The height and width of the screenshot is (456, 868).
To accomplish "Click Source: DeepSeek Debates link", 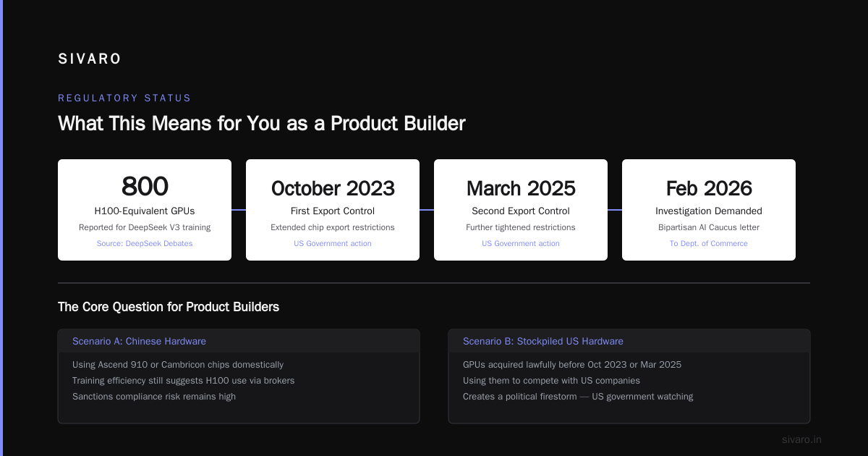I will pos(145,244).
